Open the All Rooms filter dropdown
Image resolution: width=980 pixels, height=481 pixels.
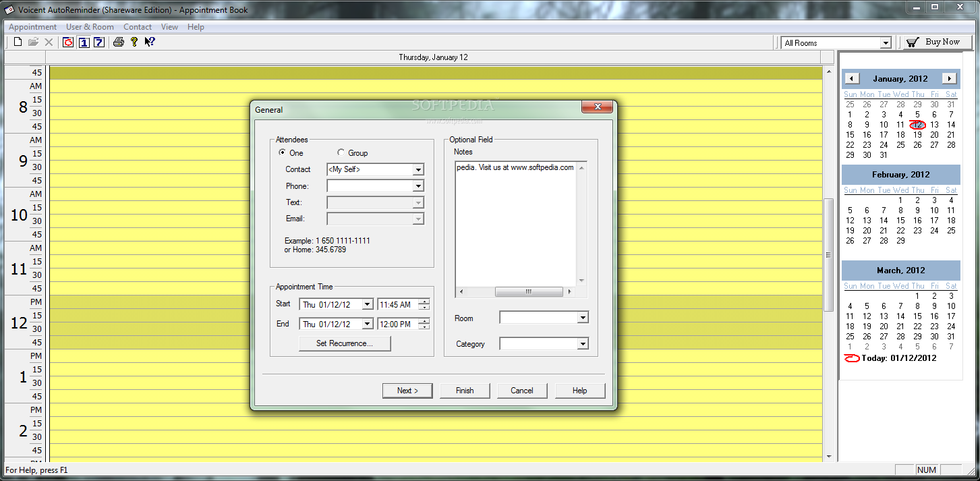pyautogui.click(x=886, y=43)
